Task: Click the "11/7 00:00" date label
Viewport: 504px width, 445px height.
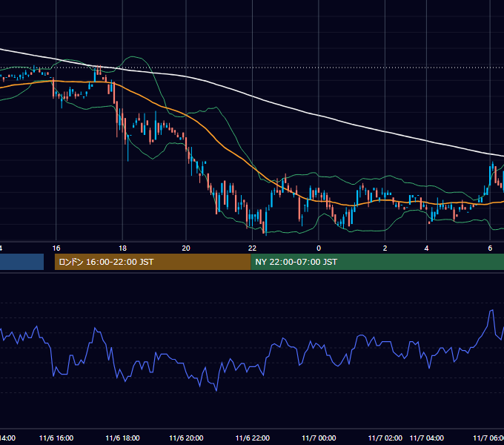Action: 319,438
